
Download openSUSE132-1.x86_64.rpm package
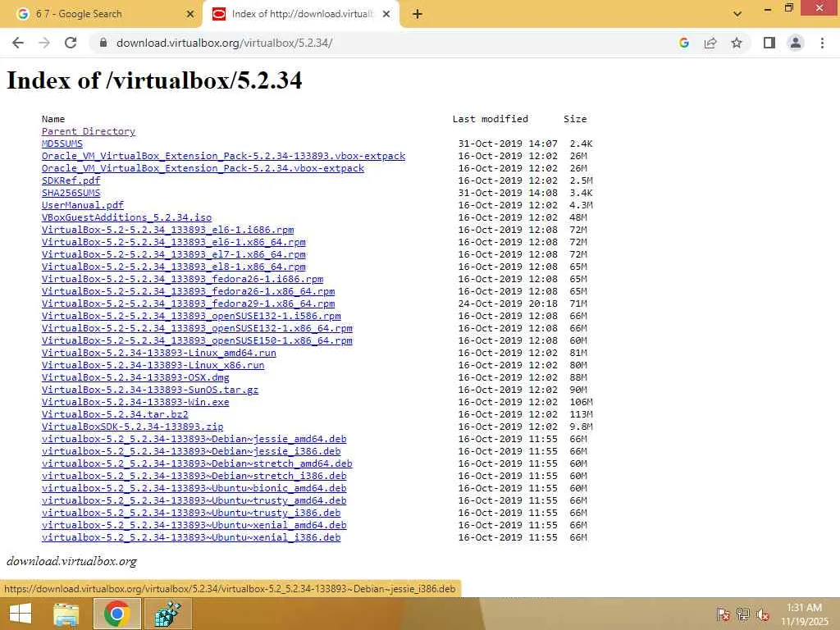[x=197, y=328]
